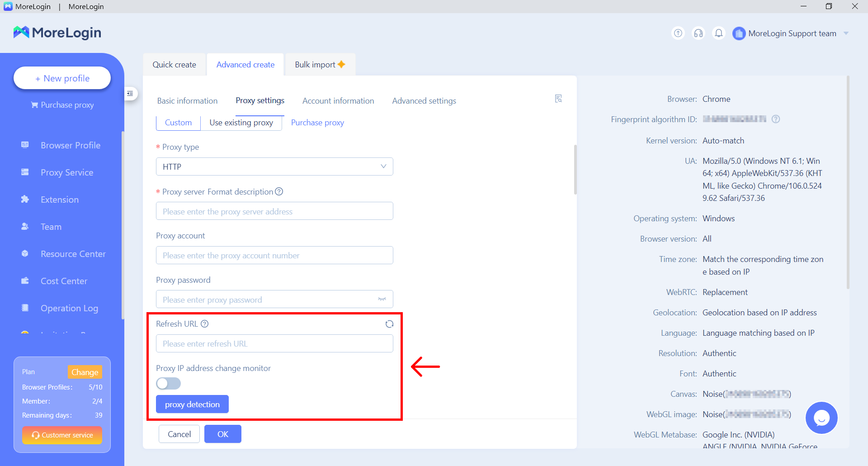Screen dimensions: 868x466
Task: Select the Custom proxy option
Action: 178,123
